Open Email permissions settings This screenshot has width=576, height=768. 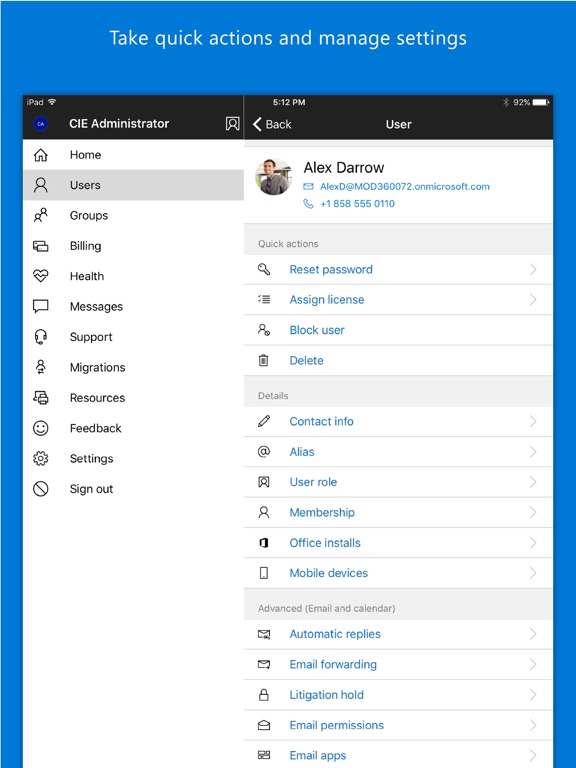[x=398, y=725]
